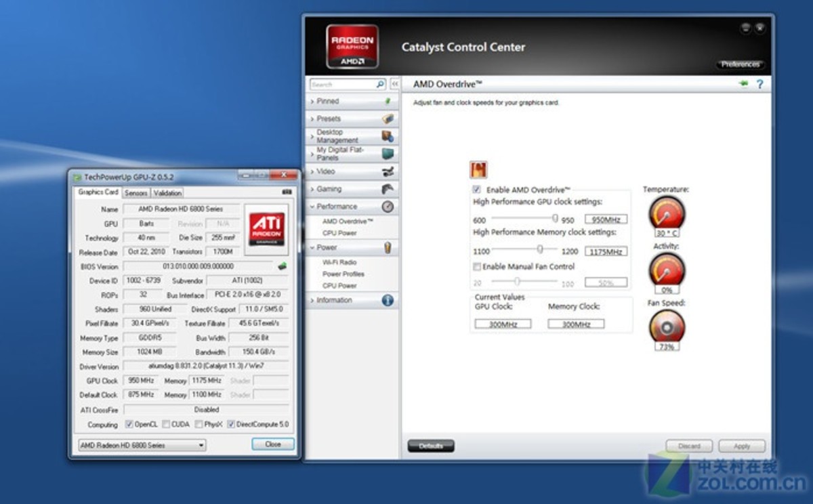
Task: Click the Apply button
Action: 742,446
